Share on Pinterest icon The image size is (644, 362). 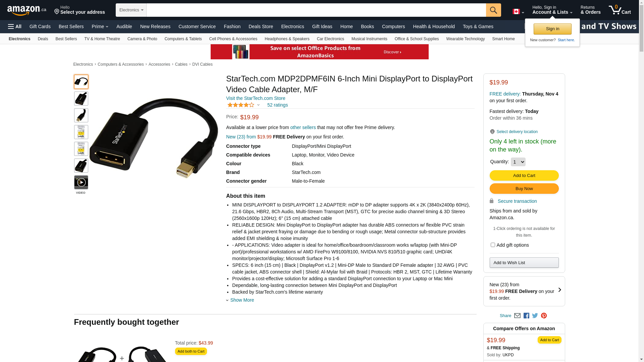coord(544,315)
